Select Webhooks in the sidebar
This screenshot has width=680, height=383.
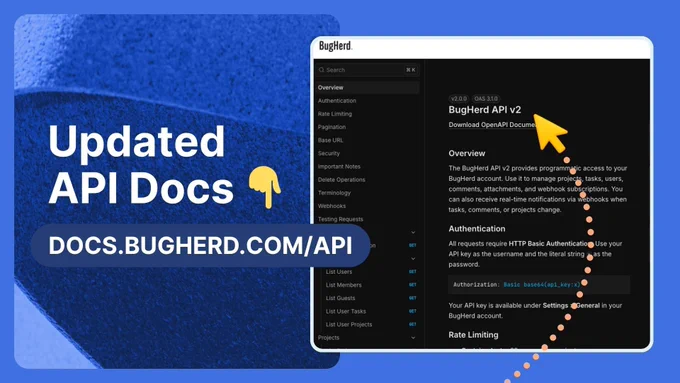332,206
